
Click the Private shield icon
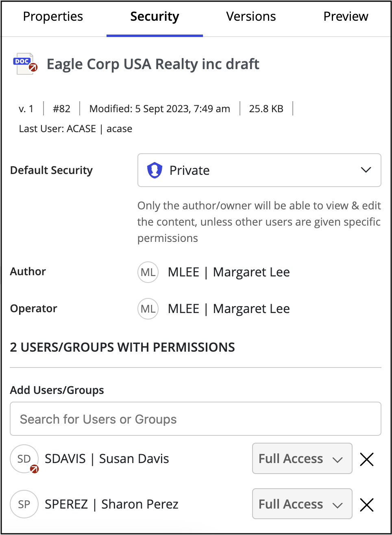(155, 170)
